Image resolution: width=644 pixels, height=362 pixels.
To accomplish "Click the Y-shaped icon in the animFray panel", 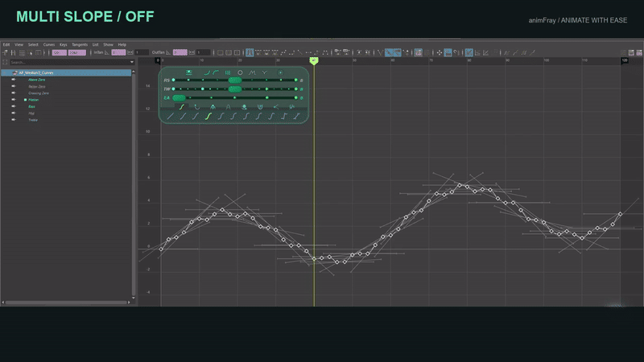I will [265, 72].
